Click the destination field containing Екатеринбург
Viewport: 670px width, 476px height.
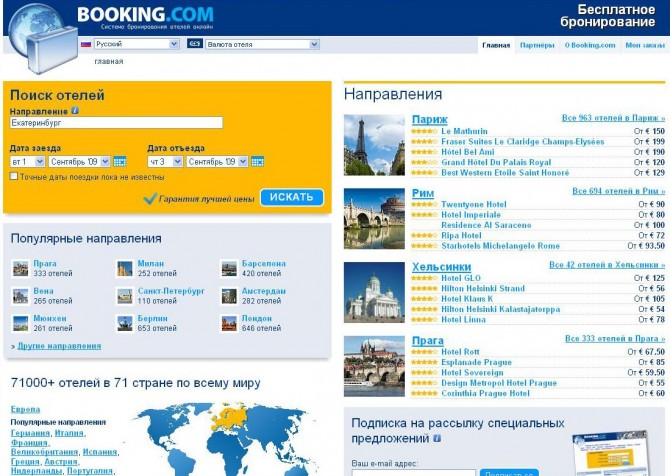coord(116,123)
